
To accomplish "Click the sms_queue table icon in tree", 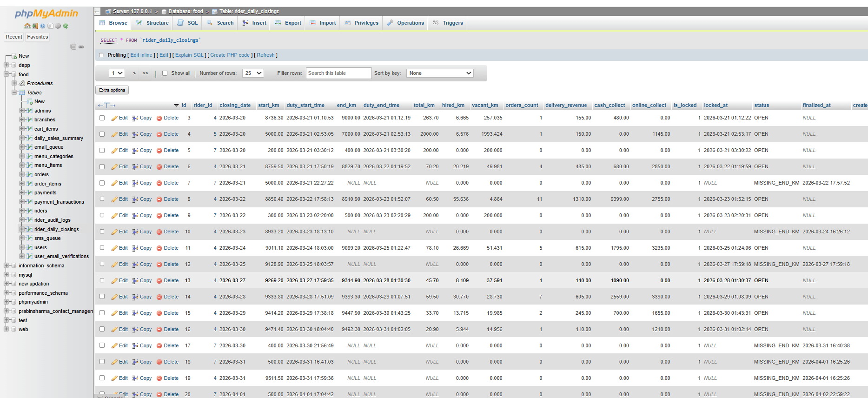I will [29, 239].
